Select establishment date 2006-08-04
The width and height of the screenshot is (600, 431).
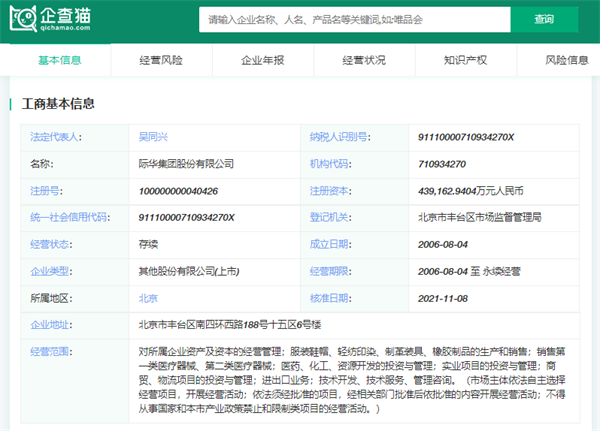[443, 244]
